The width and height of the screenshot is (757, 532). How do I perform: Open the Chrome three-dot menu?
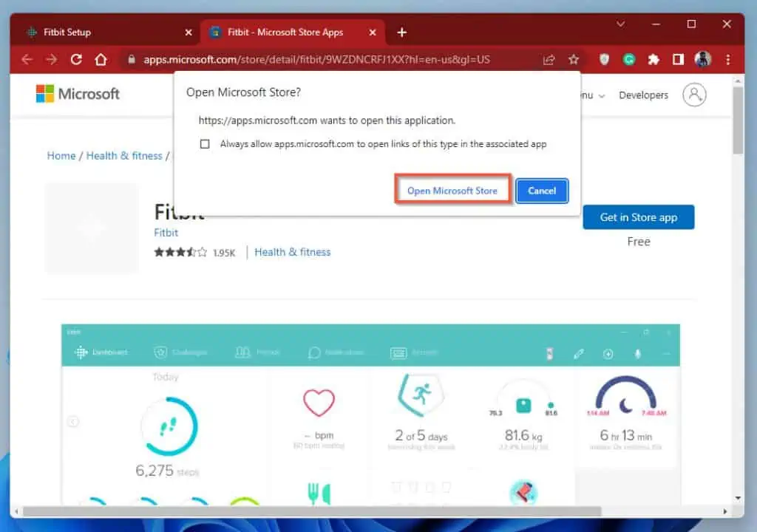[729, 58]
